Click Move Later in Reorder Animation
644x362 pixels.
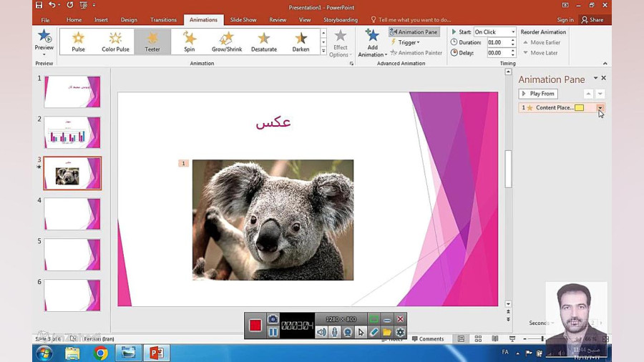click(x=540, y=53)
